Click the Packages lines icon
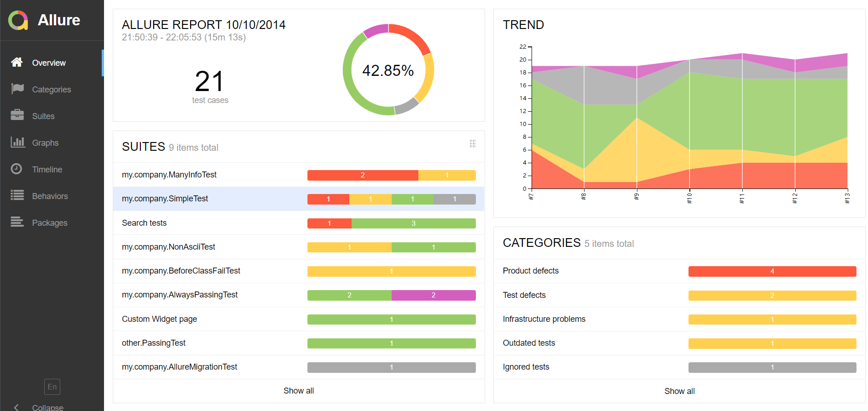868x411 pixels. (x=17, y=222)
